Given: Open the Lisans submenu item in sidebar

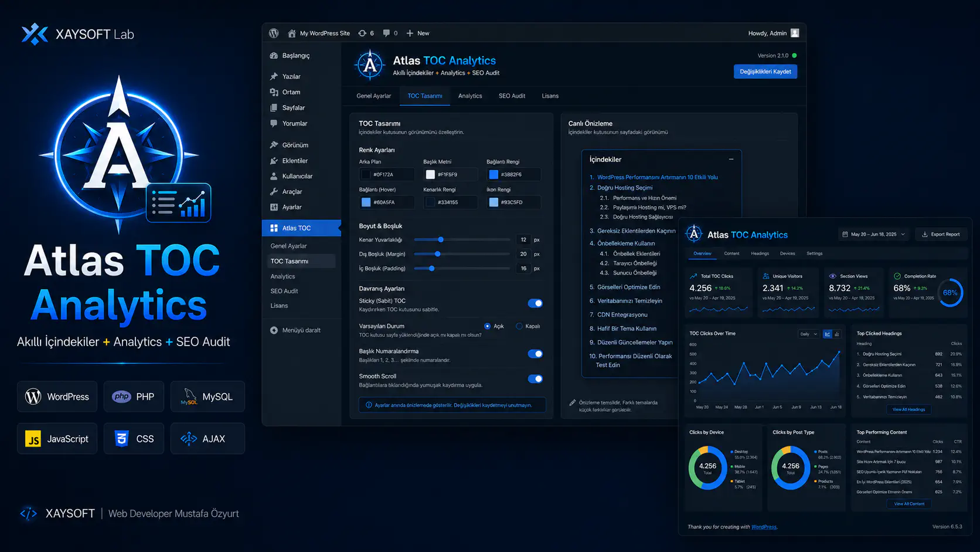Looking at the screenshot, I should click(280, 306).
